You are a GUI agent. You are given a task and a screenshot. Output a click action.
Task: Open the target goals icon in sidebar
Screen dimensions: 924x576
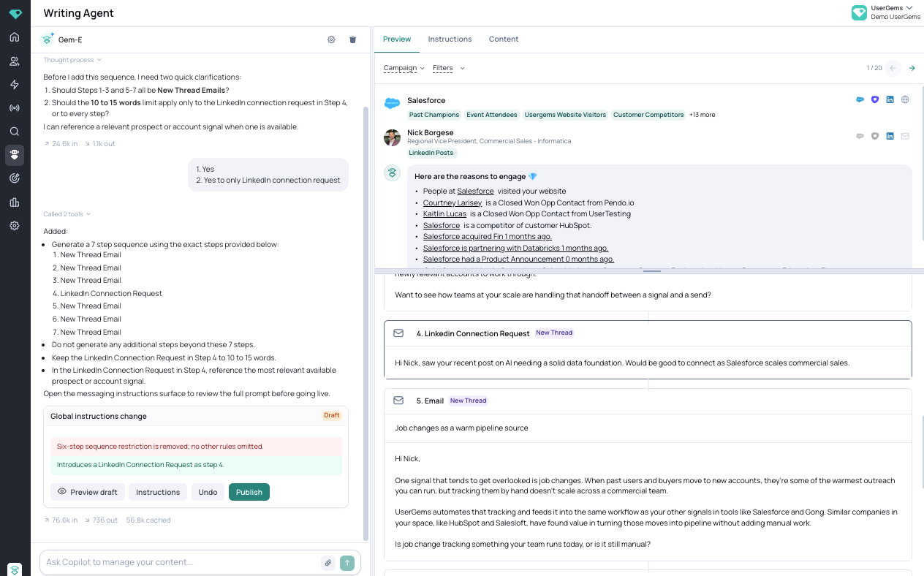(15, 178)
